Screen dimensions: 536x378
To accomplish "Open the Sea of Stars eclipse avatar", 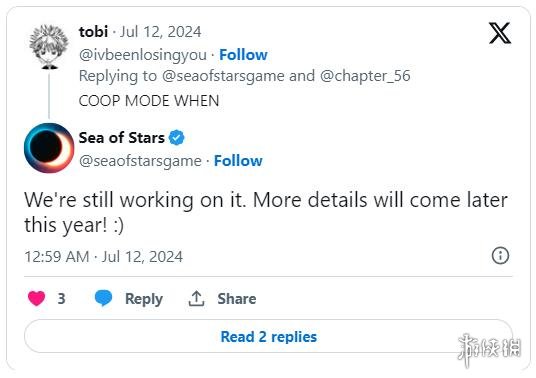I will click(49, 148).
